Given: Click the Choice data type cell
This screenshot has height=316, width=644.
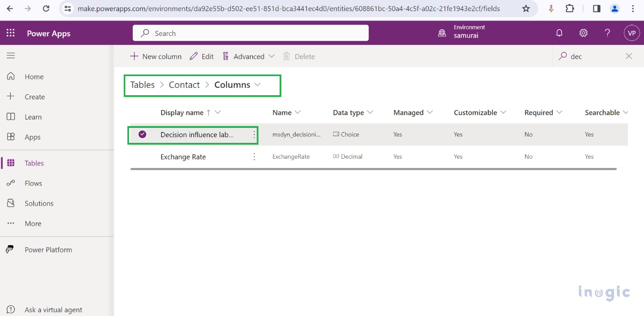Looking at the screenshot, I should pyautogui.click(x=346, y=134).
